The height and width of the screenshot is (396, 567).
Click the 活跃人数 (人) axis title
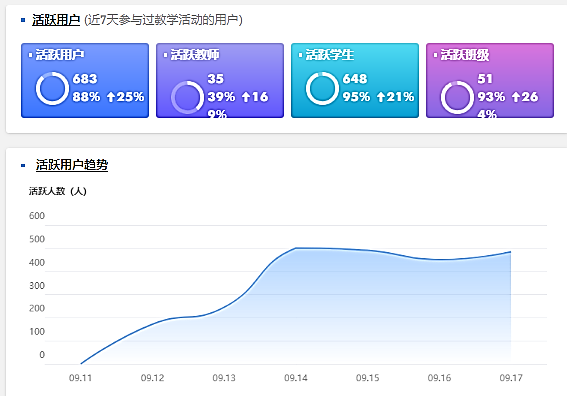click(x=58, y=191)
